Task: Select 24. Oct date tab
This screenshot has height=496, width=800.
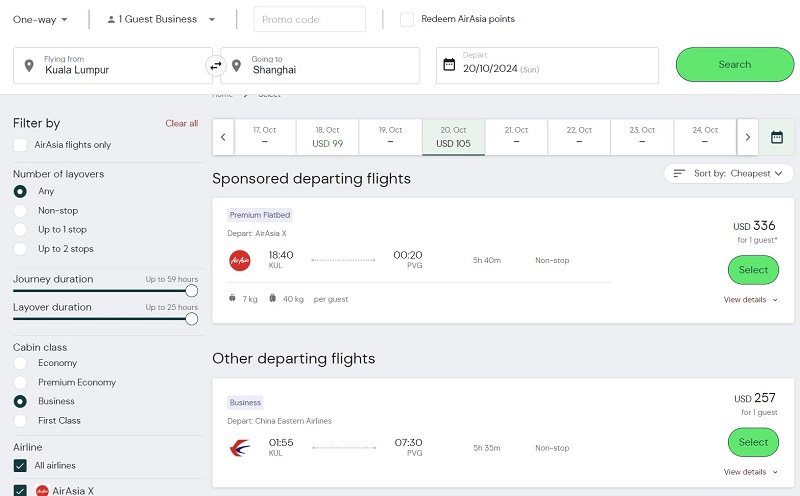Action: coord(705,137)
